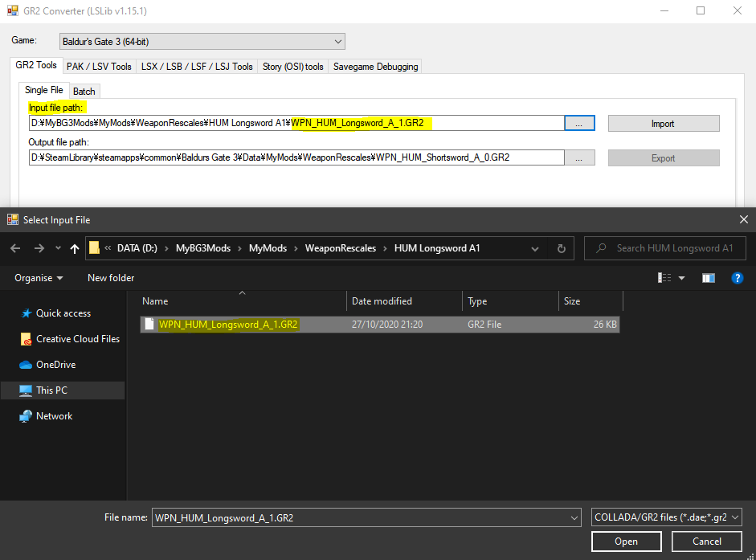The image size is (756, 560).
Task: Sort files by Name column
Action: click(243, 301)
